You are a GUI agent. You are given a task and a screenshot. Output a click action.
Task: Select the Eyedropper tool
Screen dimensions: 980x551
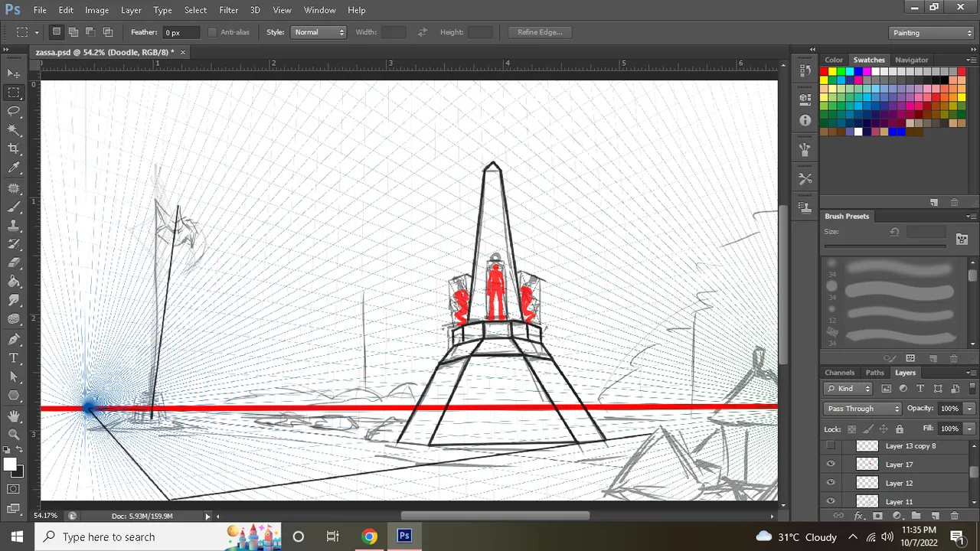(14, 168)
